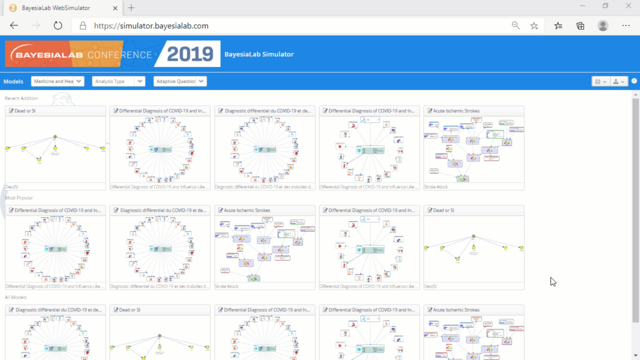Open Dead or SI thumbnail in Most Popular
The image size is (640, 360).
pyautogui.click(x=474, y=249)
